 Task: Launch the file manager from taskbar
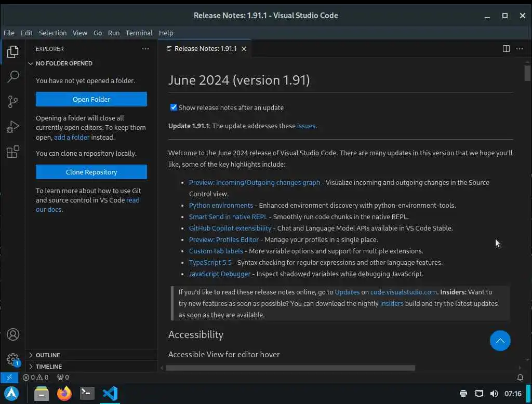pos(42,394)
